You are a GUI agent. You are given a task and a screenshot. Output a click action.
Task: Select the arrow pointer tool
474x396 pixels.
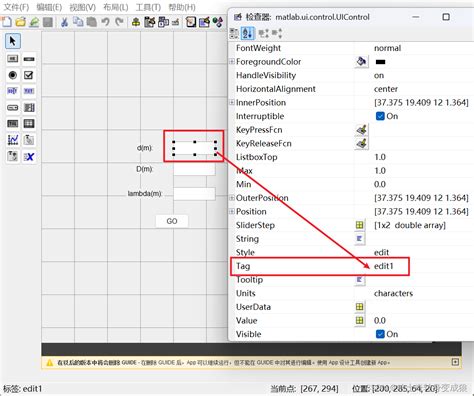pos(13,41)
